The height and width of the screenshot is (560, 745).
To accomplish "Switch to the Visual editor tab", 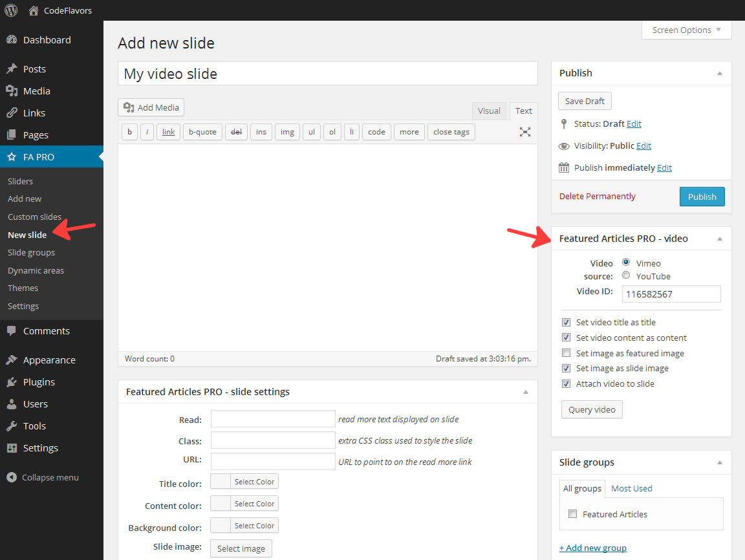I will tap(489, 111).
